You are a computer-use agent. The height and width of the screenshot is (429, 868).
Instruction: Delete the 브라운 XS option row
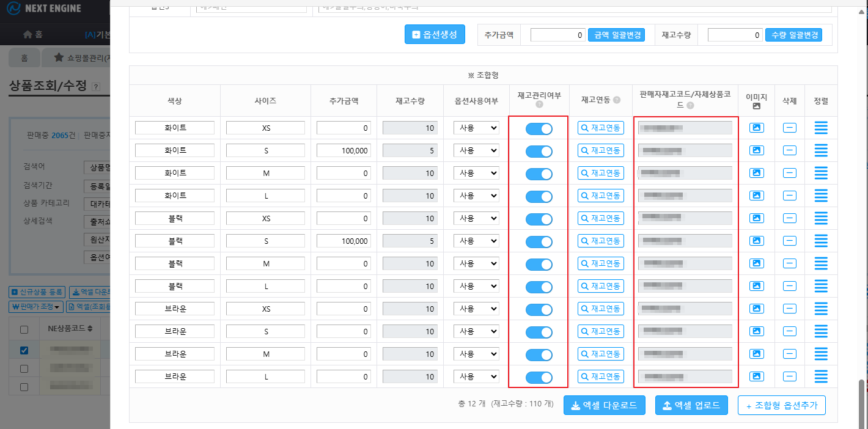[790, 309]
